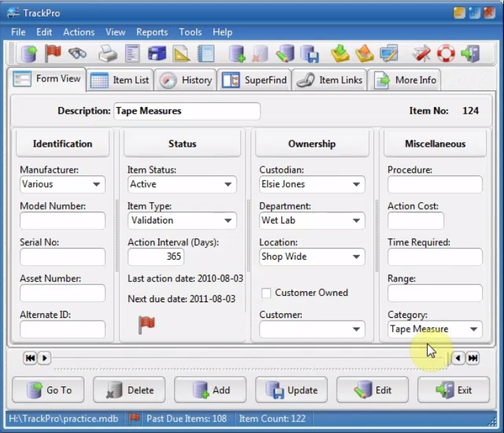
Task: Click the red flag toolbar icon
Action: [x=53, y=53]
